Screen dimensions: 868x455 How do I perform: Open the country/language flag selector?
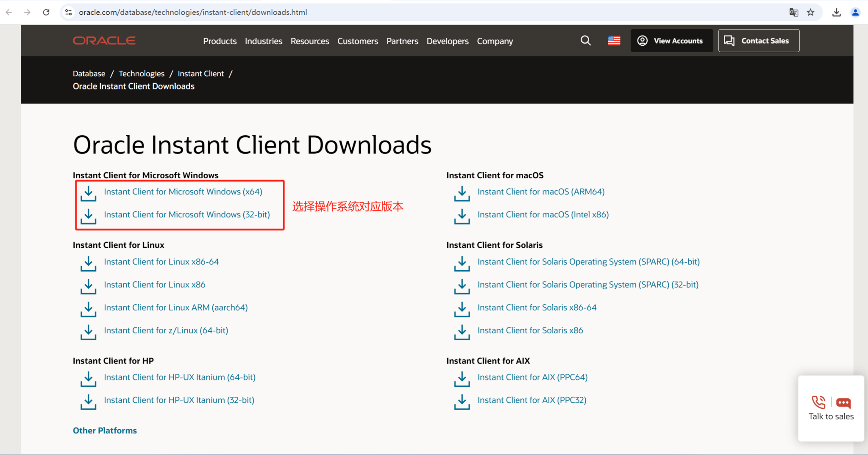coord(613,41)
